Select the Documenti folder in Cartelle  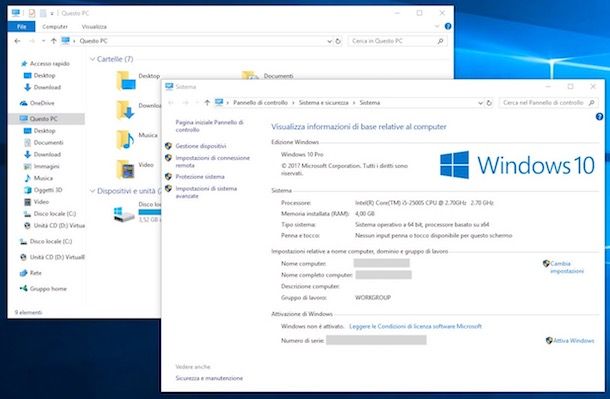coord(268,75)
